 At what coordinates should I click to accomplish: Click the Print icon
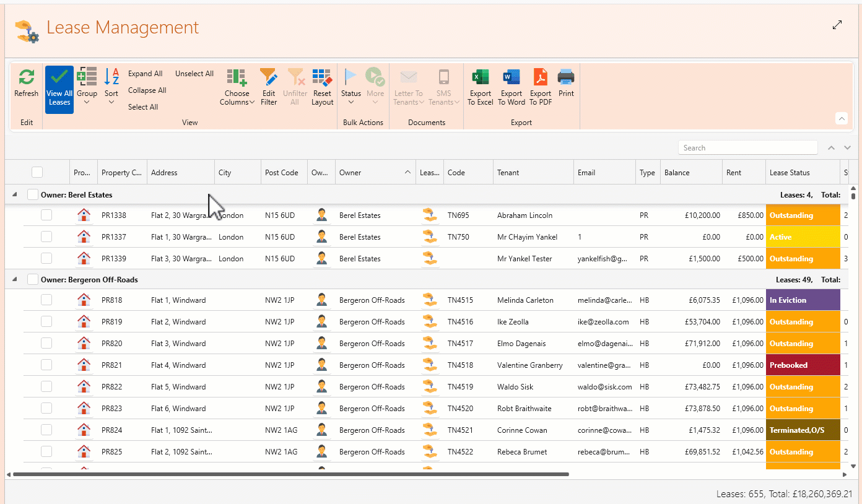[565, 78]
